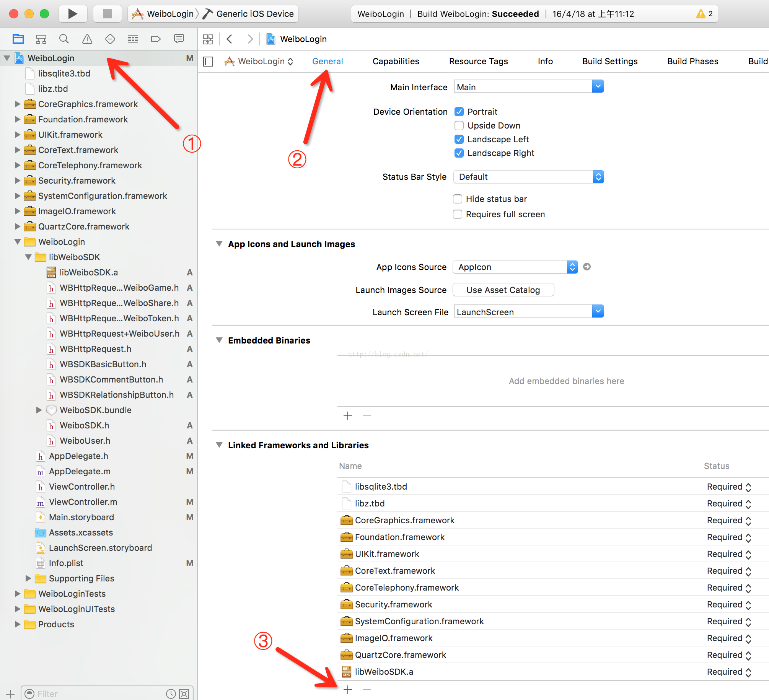The image size is (769, 700).
Task: Enable Requires full screen option
Action: pyautogui.click(x=458, y=214)
